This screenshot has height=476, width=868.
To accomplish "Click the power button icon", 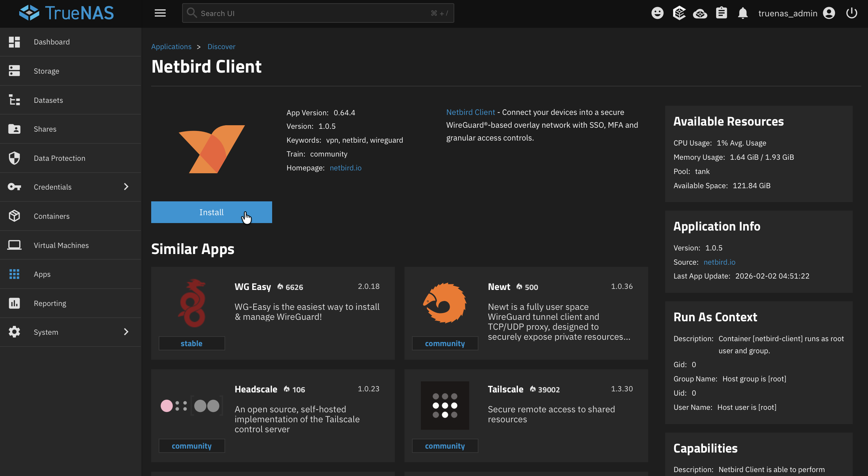I will point(851,13).
